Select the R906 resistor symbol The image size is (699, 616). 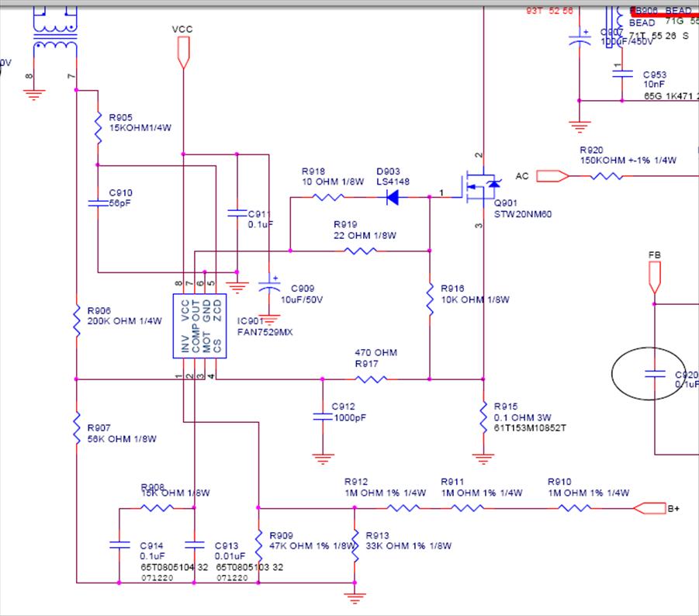76,320
